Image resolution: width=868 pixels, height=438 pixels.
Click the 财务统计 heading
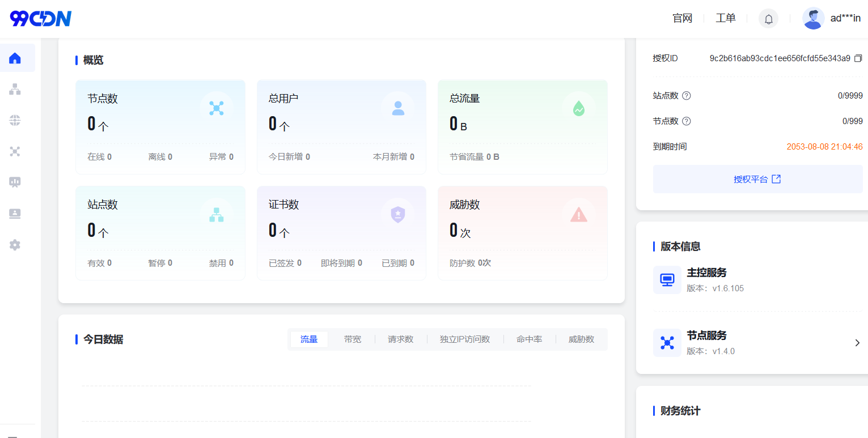point(681,411)
